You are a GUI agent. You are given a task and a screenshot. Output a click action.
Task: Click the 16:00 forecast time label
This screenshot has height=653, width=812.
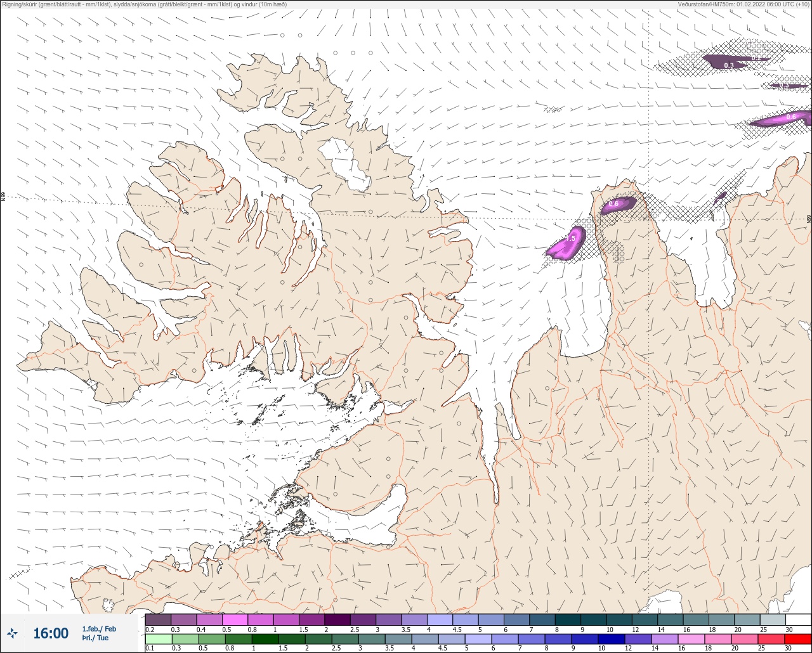pos(51,633)
